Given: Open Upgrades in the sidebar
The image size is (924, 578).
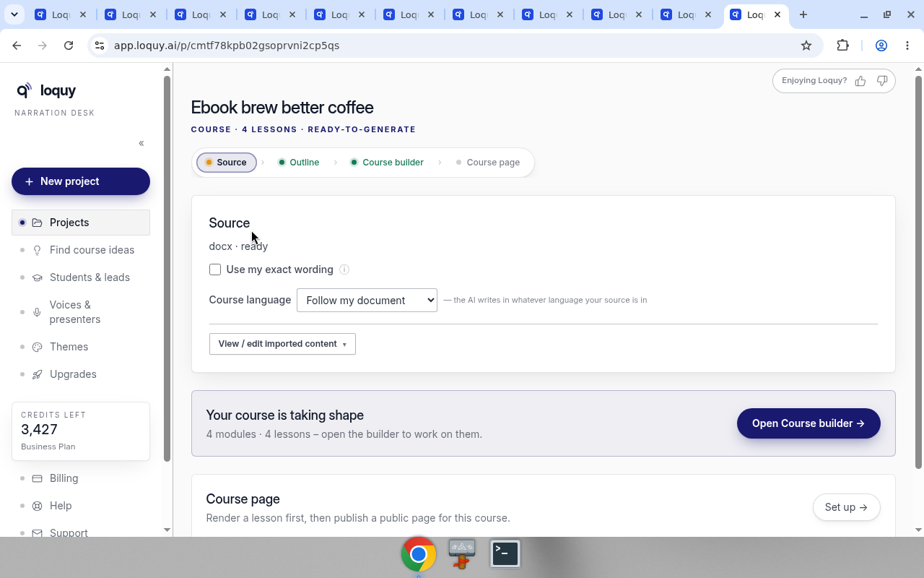Looking at the screenshot, I should pyautogui.click(x=81, y=374).
